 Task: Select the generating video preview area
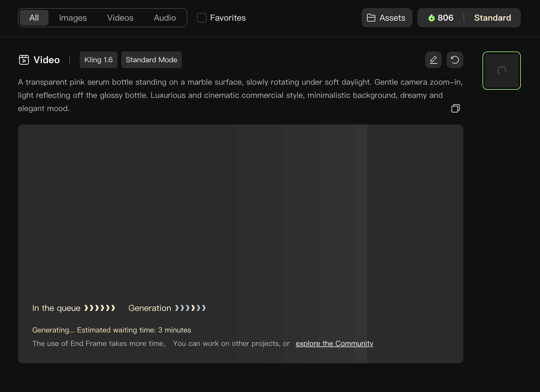pos(241,244)
